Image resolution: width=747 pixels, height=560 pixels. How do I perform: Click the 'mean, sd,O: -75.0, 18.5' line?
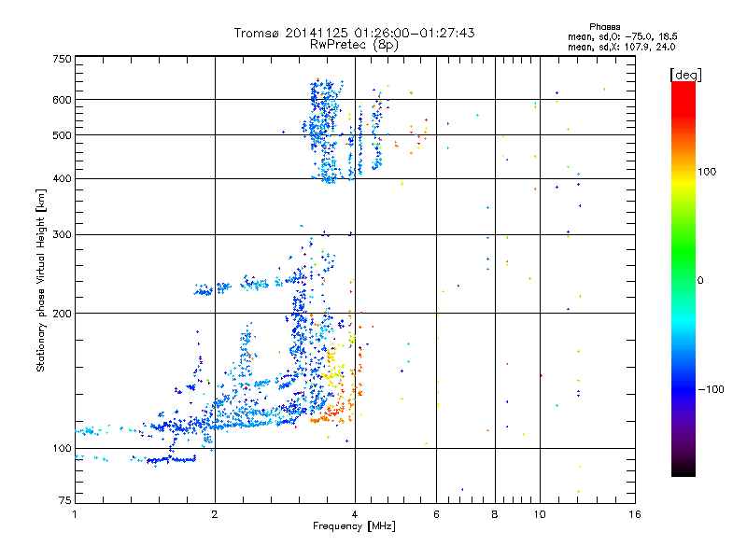tap(622, 37)
